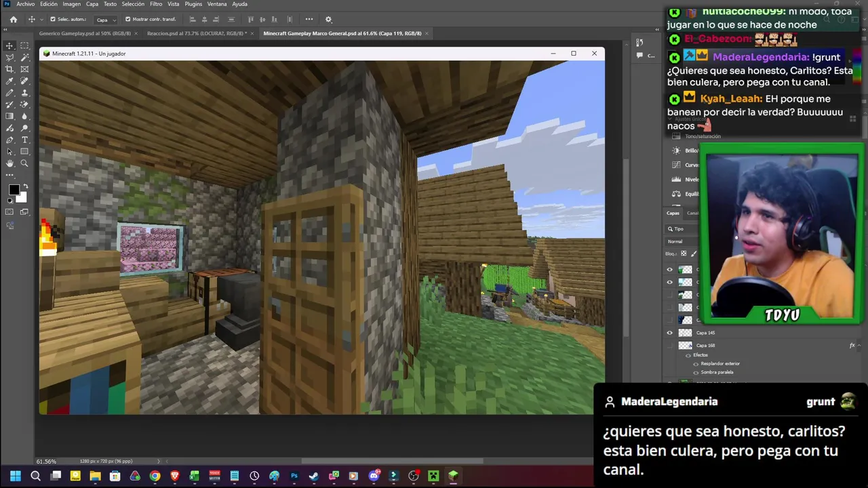Open the Tipo layer filter dropdown
Image resolution: width=868 pixels, height=488 pixels.
682,229
